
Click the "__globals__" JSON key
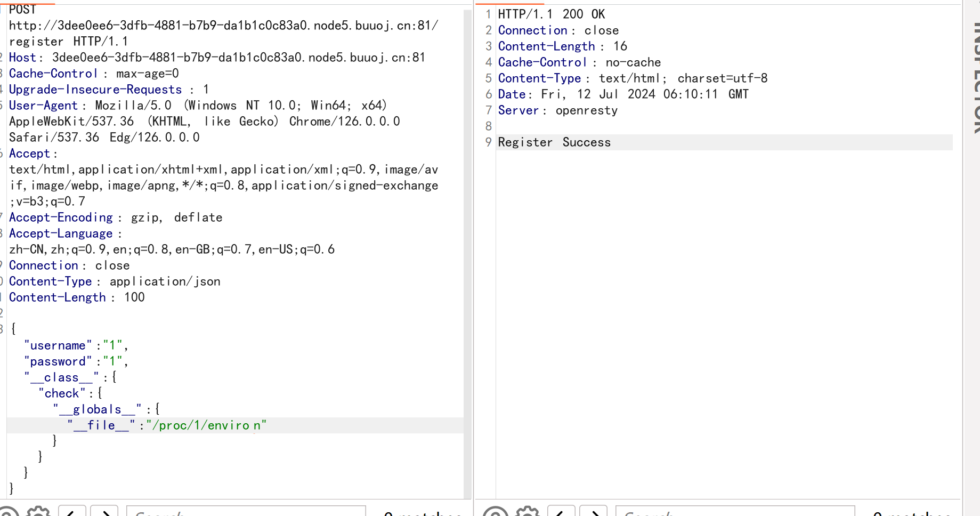tap(97, 409)
